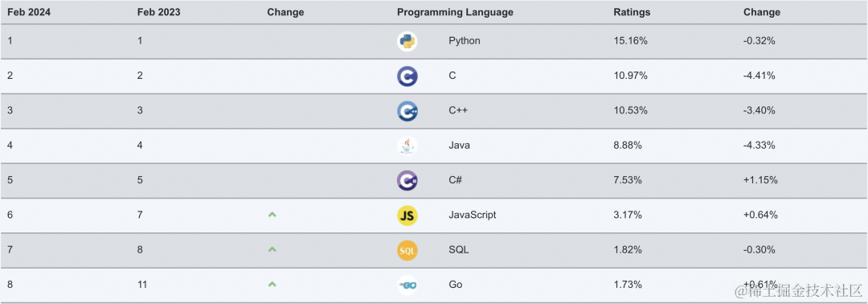Image resolution: width=868 pixels, height=304 pixels.
Task: Click the 1.82% rating value
Action: coord(628,250)
